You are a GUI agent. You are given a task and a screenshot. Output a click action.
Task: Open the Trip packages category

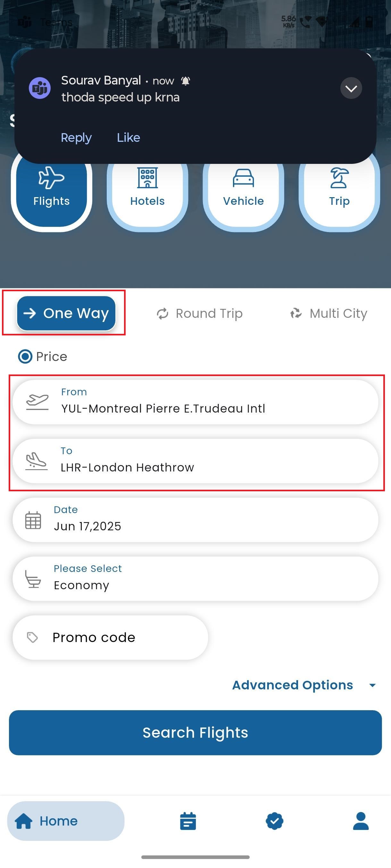(x=339, y=189)
